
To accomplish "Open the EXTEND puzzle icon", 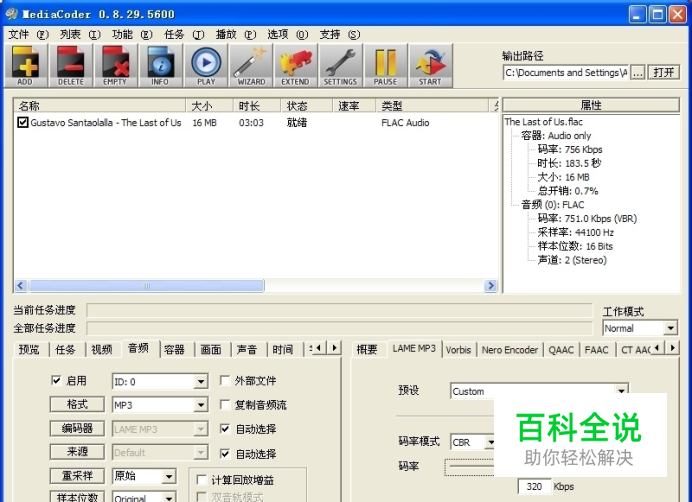I will (295, 65).
